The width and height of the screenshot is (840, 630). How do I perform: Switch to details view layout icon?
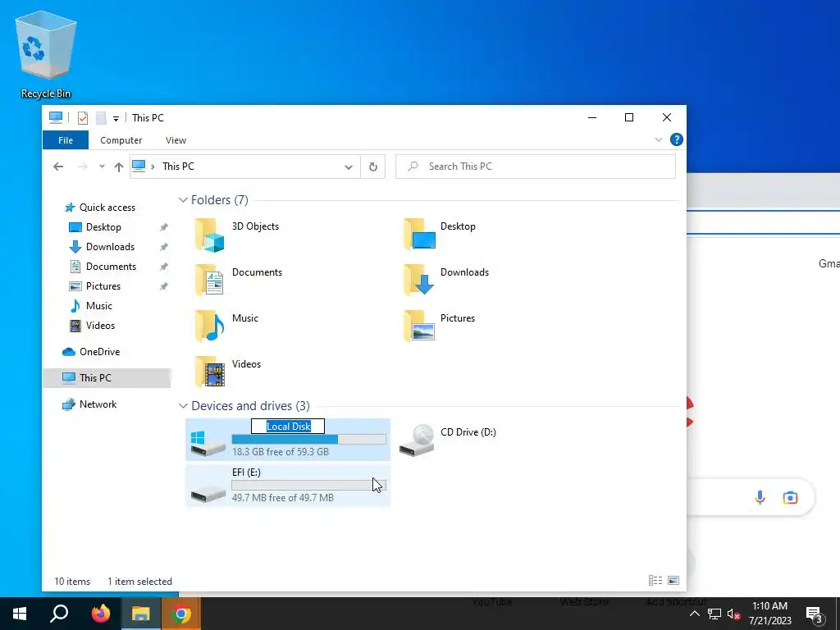tap(655, 580)
